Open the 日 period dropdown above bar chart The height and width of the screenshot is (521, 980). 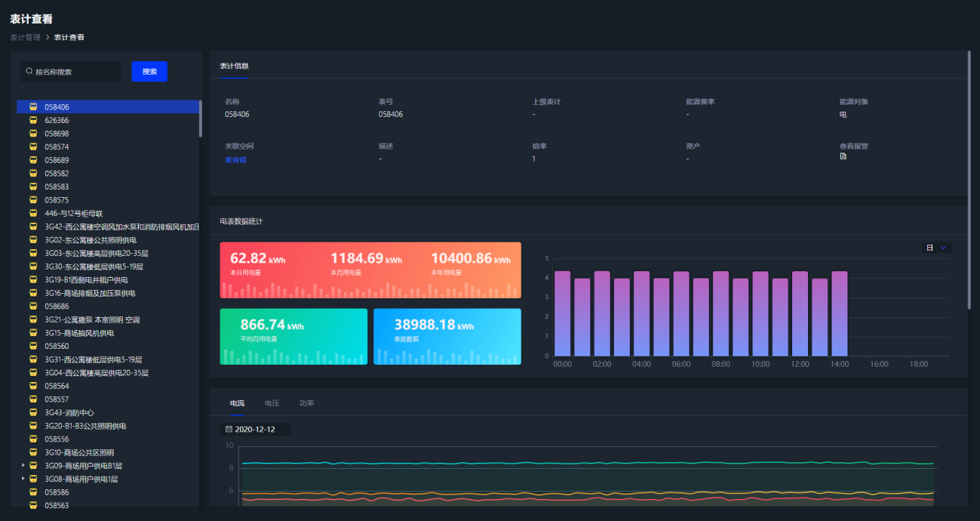[x=936, y=248]
